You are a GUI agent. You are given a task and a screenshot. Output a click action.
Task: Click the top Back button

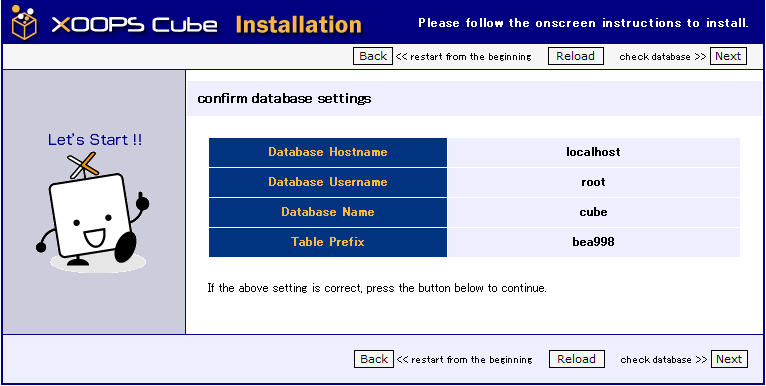(x=373, y=56)
